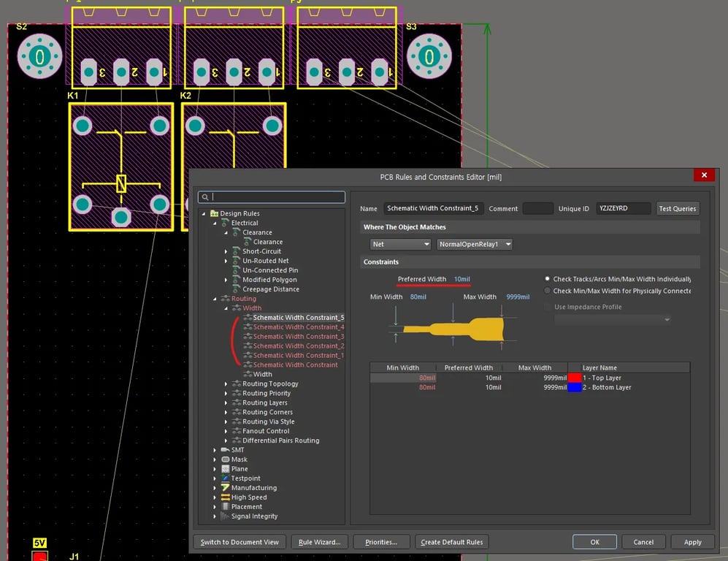Click the red Top Layer color swatch
The image size is (728, 561).
(575, 378)
